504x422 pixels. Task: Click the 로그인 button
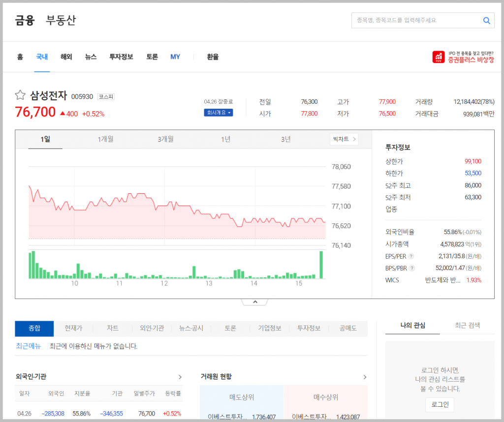point(440,405)
